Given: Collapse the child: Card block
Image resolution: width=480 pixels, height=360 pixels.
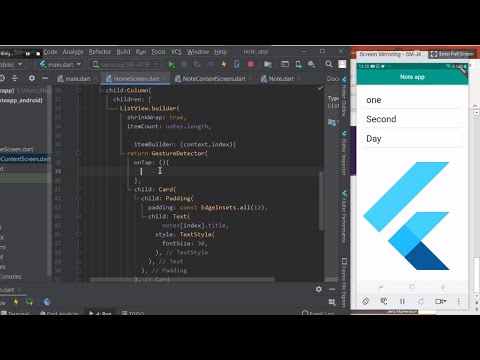Looking at the screenshot, I should [x=78, y=189].
